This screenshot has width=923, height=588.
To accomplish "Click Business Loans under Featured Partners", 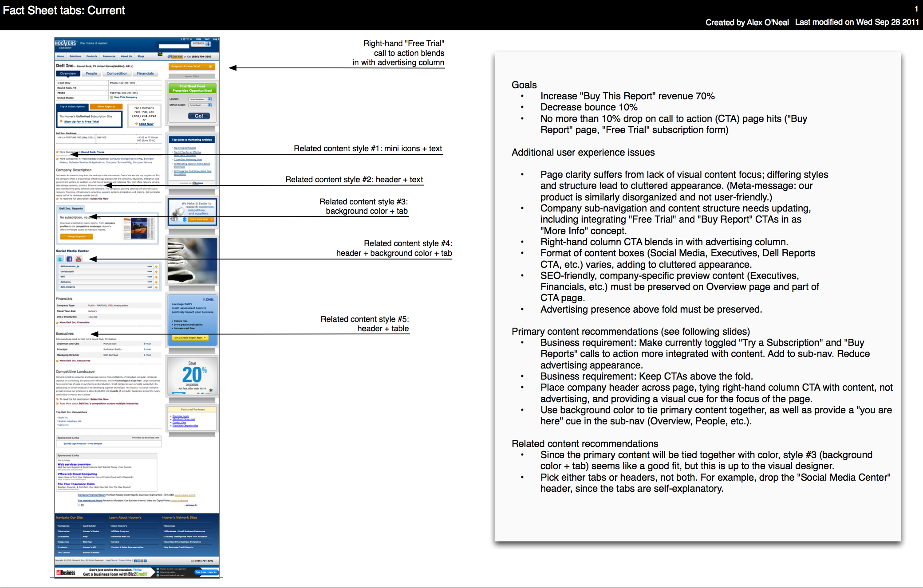I will [181, 416].
